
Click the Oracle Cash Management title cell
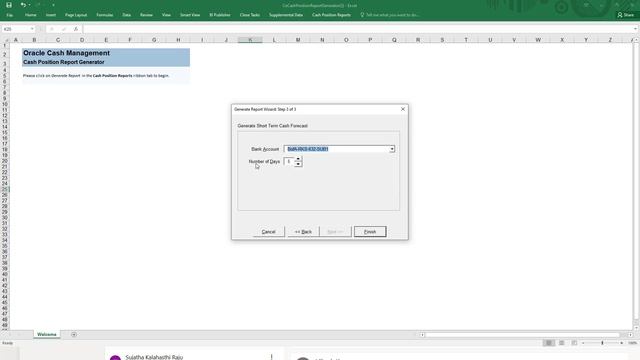tap(66, 53)
